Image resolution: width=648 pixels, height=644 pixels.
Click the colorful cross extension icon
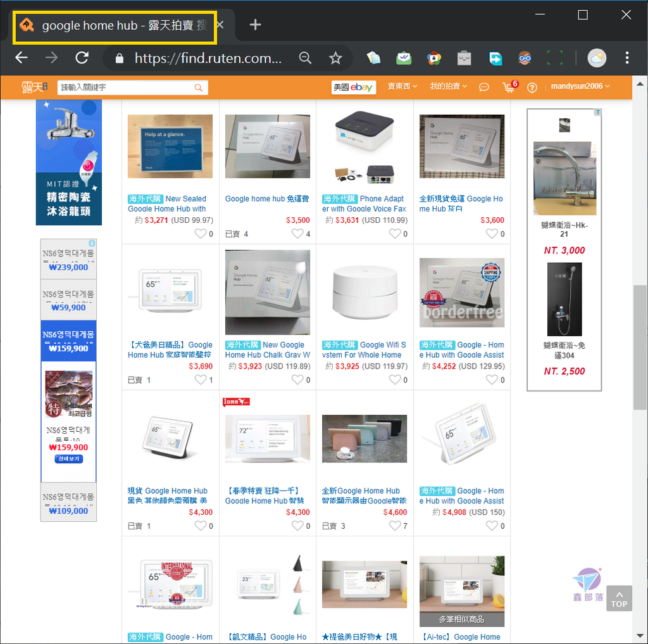(x=434, y=58)
